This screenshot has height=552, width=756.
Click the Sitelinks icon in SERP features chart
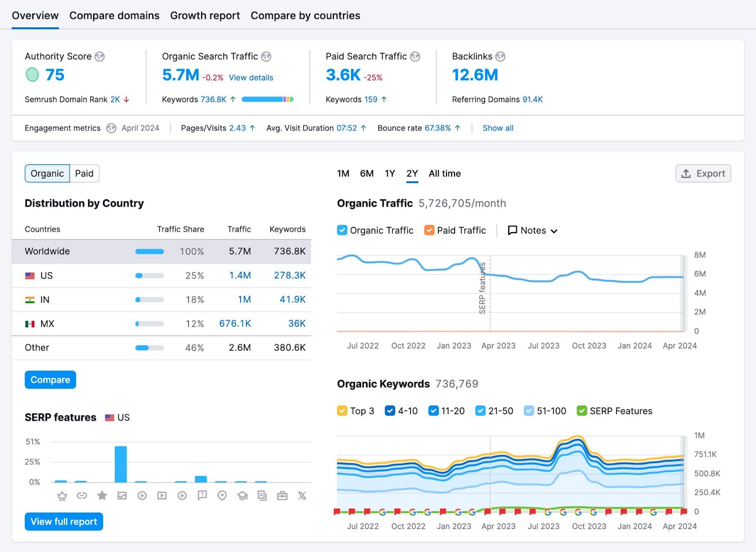pyautogui.click(x=82, y=495)
